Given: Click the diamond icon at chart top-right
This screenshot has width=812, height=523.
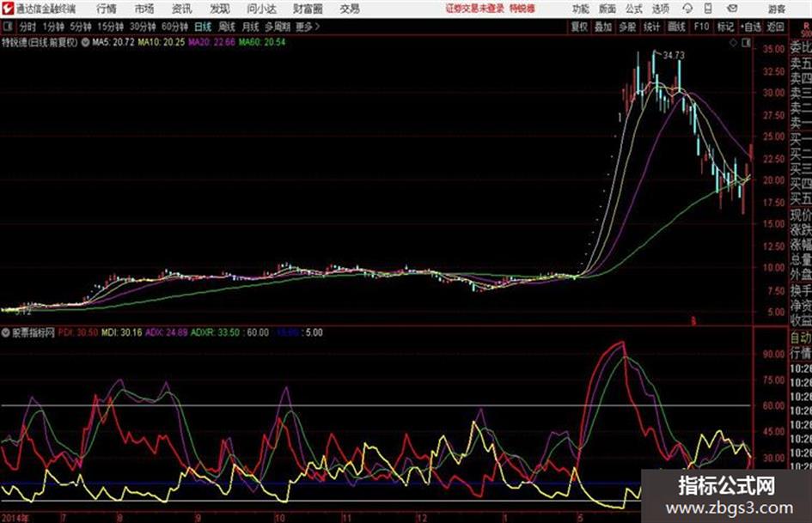Looking at the screenshot, I should point(733,43).
